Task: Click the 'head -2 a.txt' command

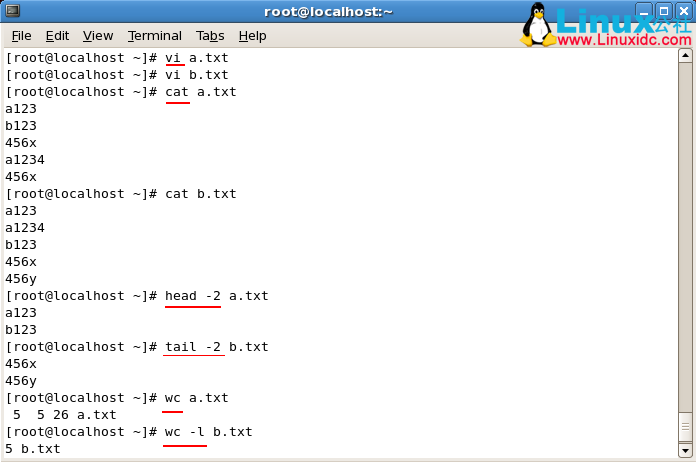Action: pyautogui.click(x=217, y=296)
